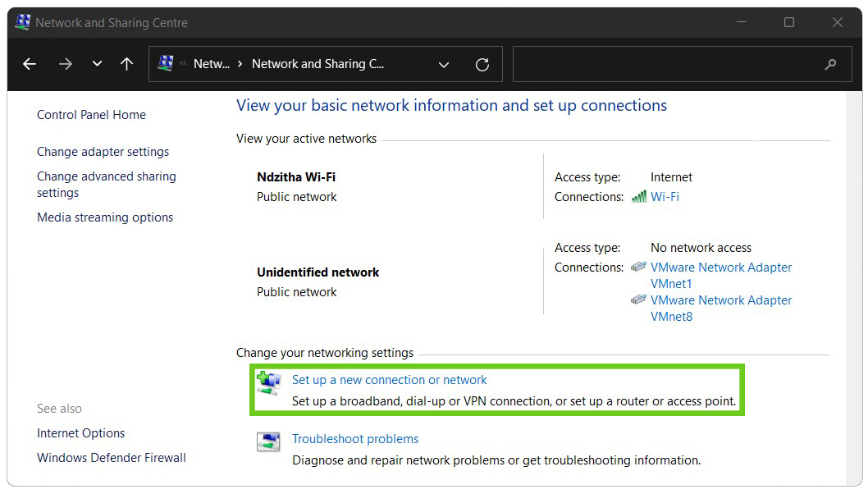Click the search magnifier icon
Image resolution: width=868 pixels, height=494 pixels.
(x=830, y=64)
